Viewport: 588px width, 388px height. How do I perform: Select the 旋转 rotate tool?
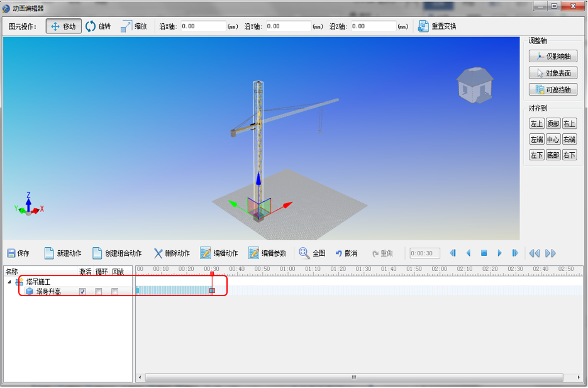[x=98, y=26]
